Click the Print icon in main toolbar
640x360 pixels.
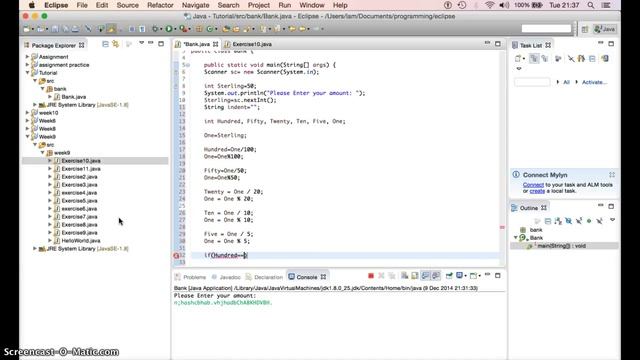[76, 29]
